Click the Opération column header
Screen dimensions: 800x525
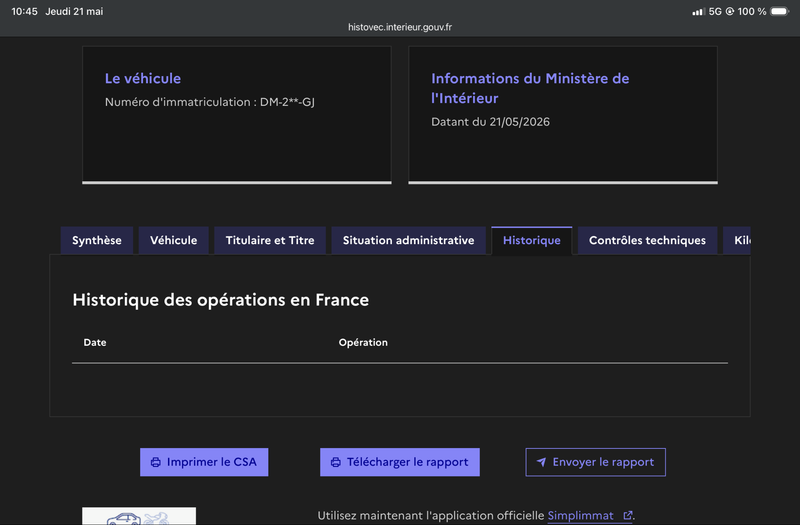[363, 342]
